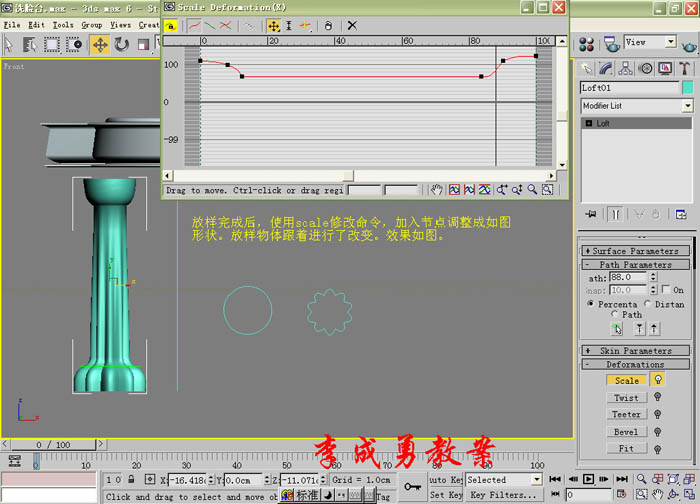Image resolution: width=700 pixels, height=504 pixels.
Task: Click Display XY Axes curve button
Action: pyautogui.click(x=225, y=26)
